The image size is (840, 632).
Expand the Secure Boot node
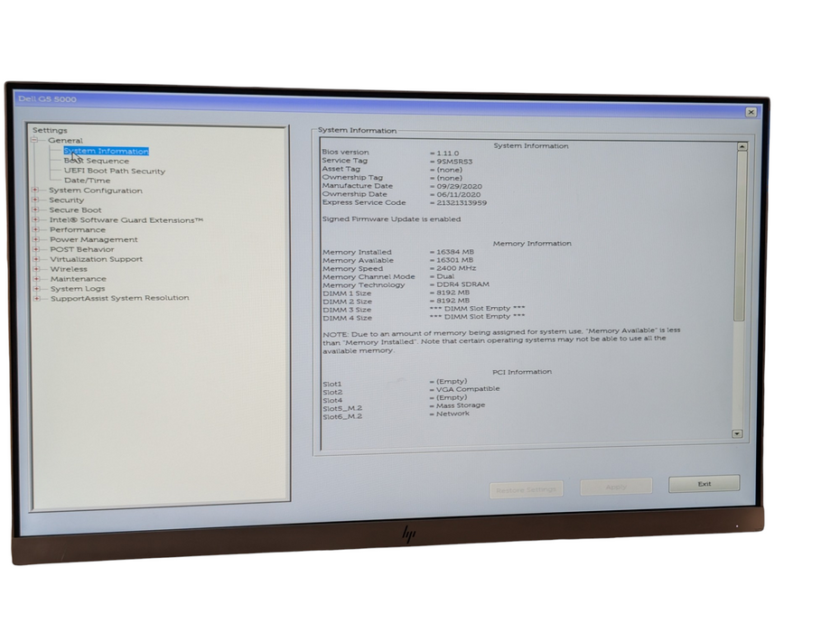(x=36, y=210)
